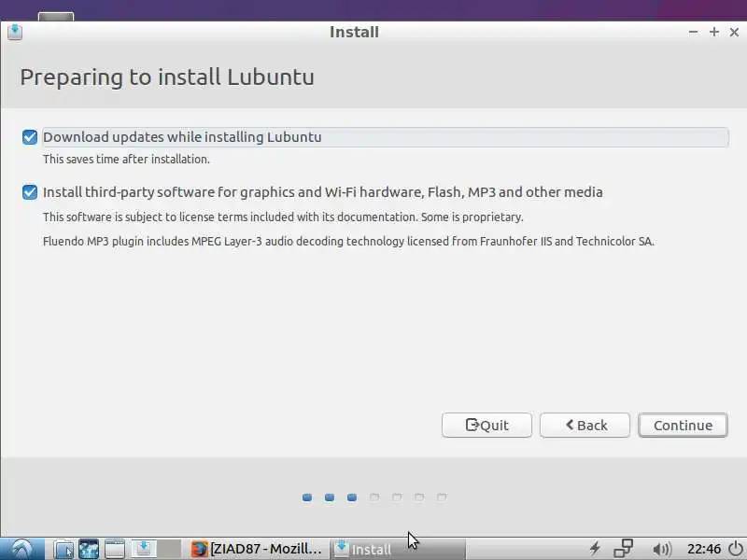Image resolution: width=747 pixels, height=560 pixels.
Task: Open the network connections tray icon
Action: 623,549
